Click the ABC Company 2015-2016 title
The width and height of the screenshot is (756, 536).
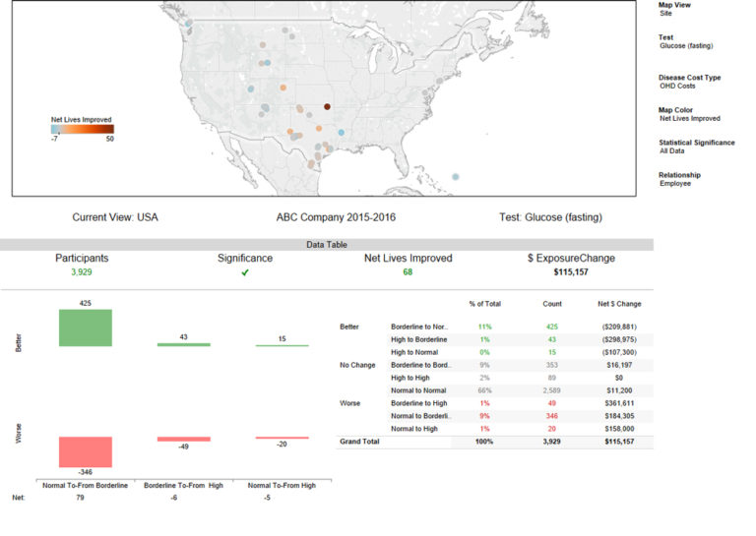[x=336, y=217]
